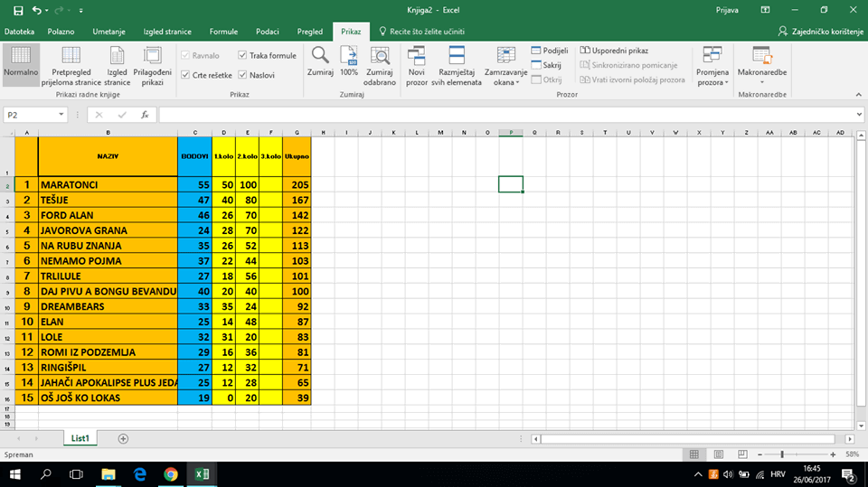Click Zumiraj odabrano icon
The height and width of the screenshot is (487, 868).
tap(380, 56)
